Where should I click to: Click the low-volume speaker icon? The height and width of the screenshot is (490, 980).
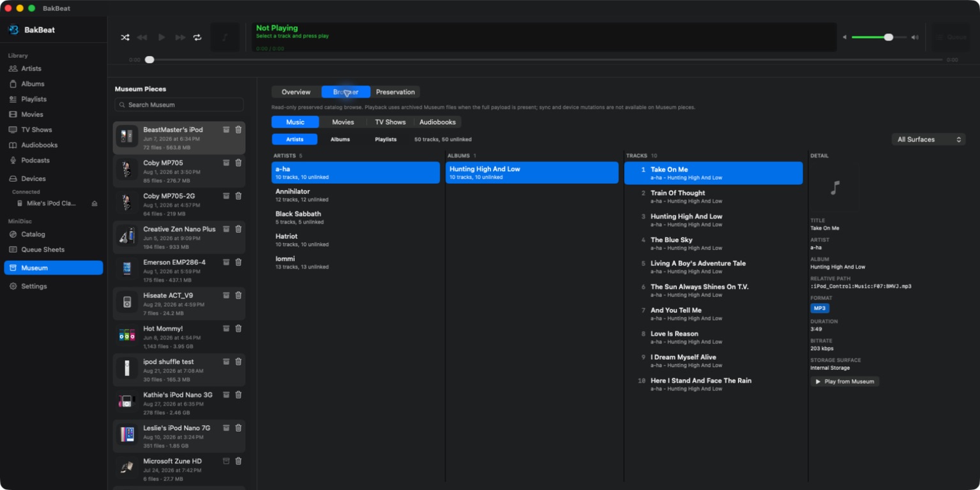pos(845,37)
